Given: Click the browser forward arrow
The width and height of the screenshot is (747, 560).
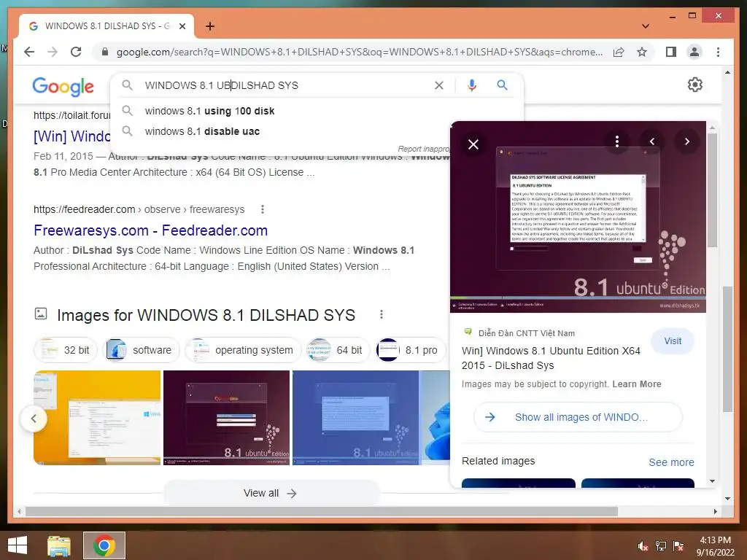Looking at the screenshot, I should [x=53, y=52].
